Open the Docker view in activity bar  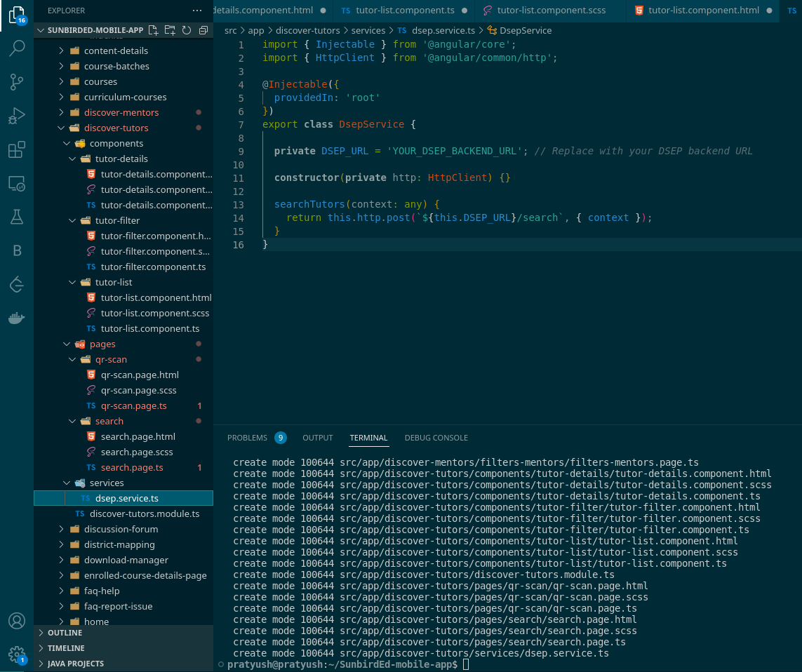coord(17,318)
